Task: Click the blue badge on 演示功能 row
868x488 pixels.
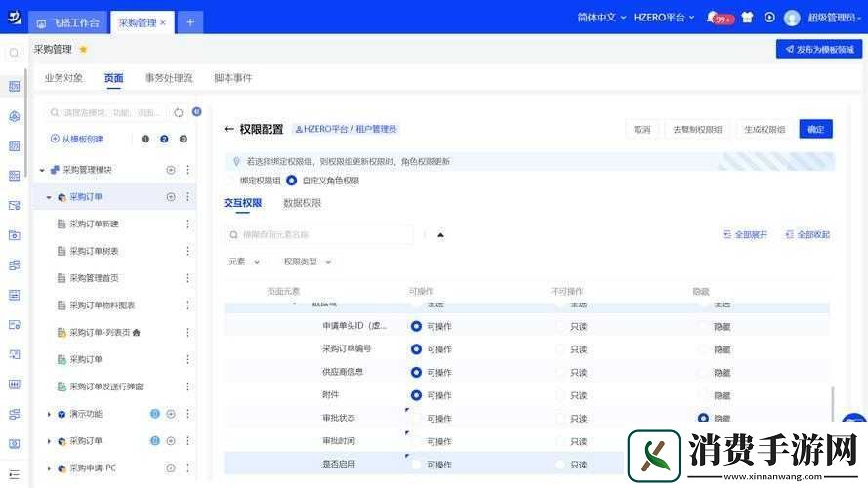Action: 155,413
